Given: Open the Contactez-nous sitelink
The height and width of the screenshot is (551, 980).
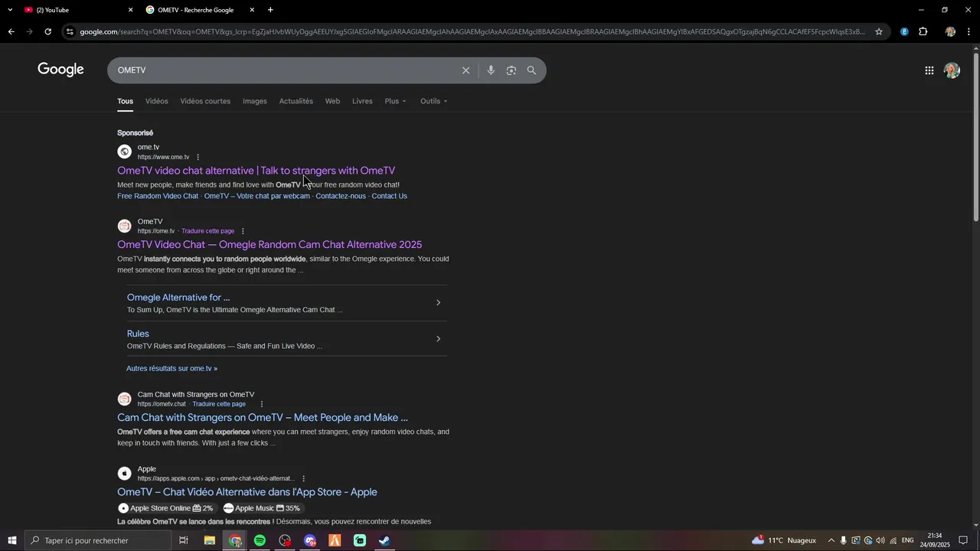Looking at the screenshot, I should tap(341, 196).
